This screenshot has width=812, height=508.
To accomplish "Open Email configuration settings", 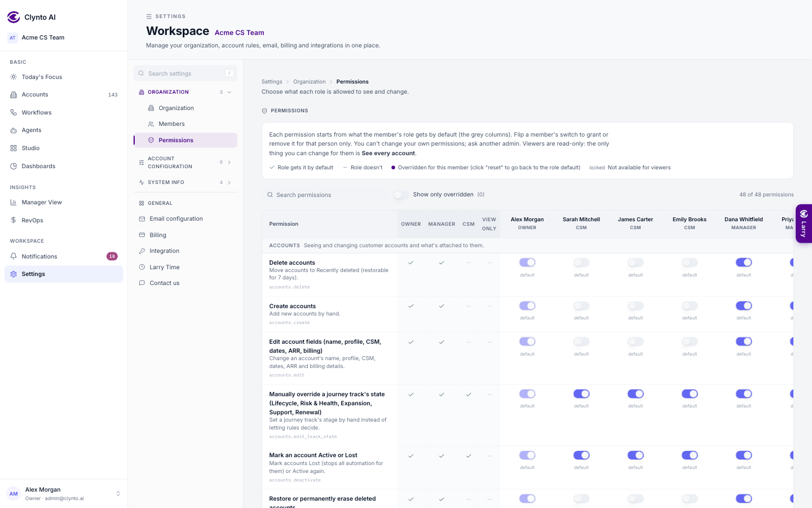I will [186, 219].
